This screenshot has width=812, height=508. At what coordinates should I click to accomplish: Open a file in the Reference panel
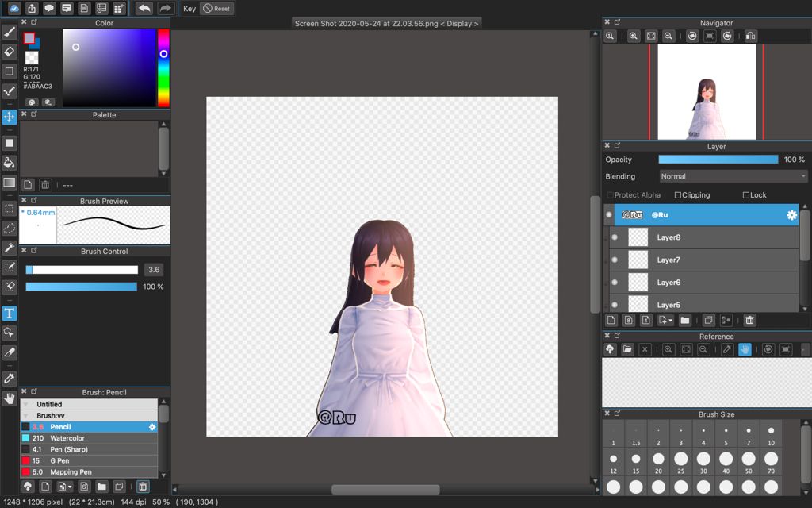628,349
